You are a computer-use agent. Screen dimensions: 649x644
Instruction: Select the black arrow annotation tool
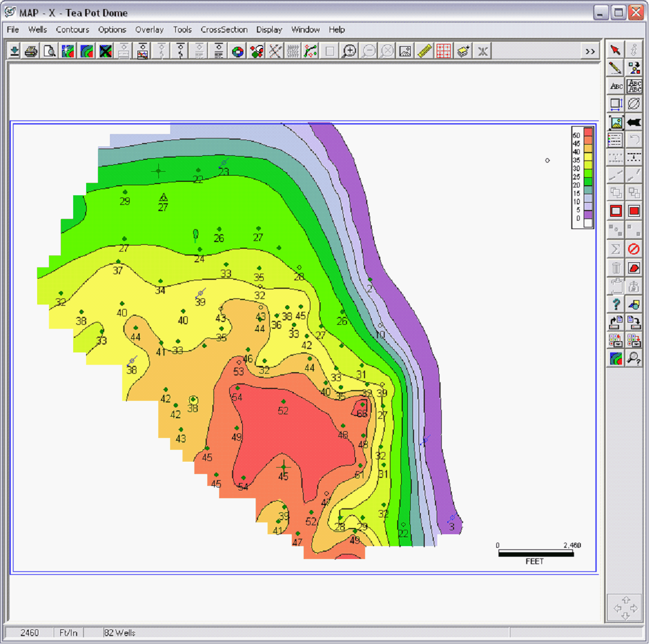(634, 122)
